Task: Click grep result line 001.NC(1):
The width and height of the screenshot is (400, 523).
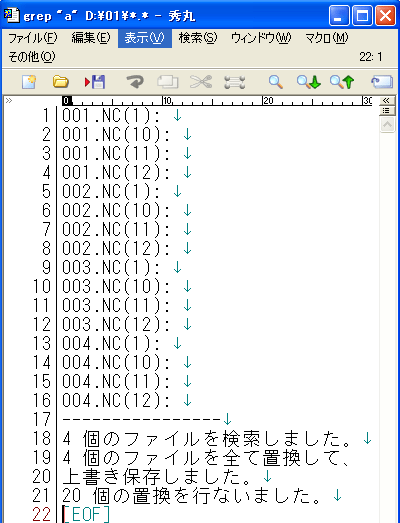Action: [111, 116]
